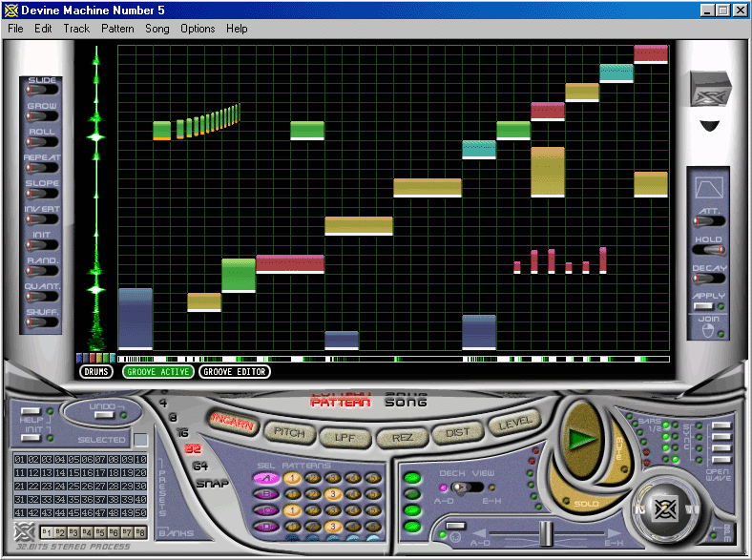Open the Options menu
Viewport: 752px width, 560px height.
coord(198,29)
